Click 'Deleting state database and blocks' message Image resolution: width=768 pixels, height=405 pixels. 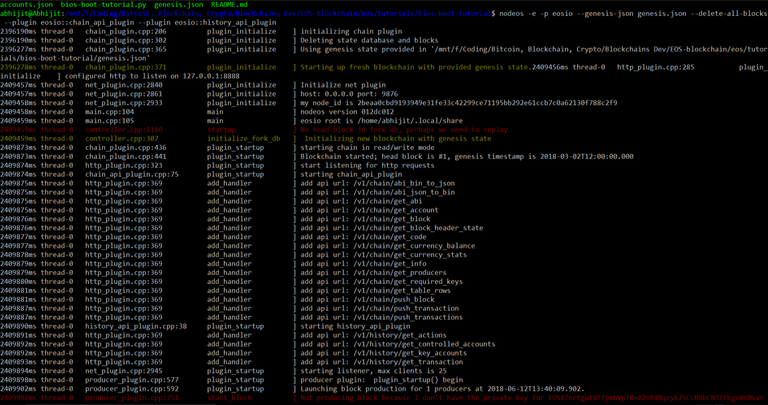(x=369, y=40)
